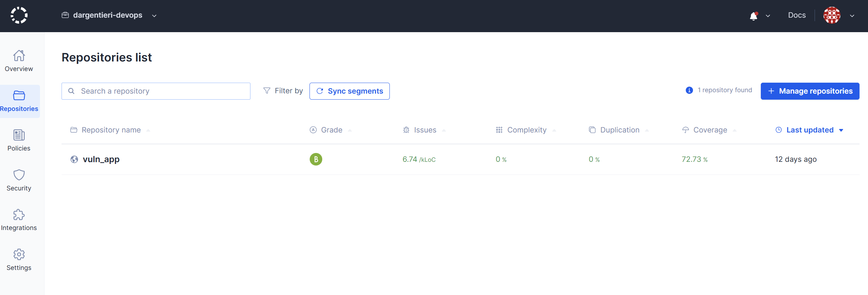Toggle the Last updated sort order
868x295 pixels.
click(x=810, y=130)
